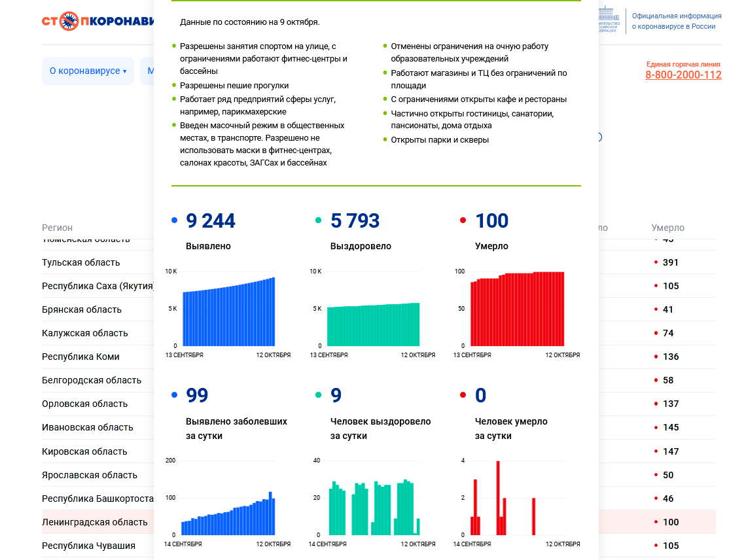The image size is (746, 560).
Task: Sort table by Регион column header
Action: pos(58,228)
